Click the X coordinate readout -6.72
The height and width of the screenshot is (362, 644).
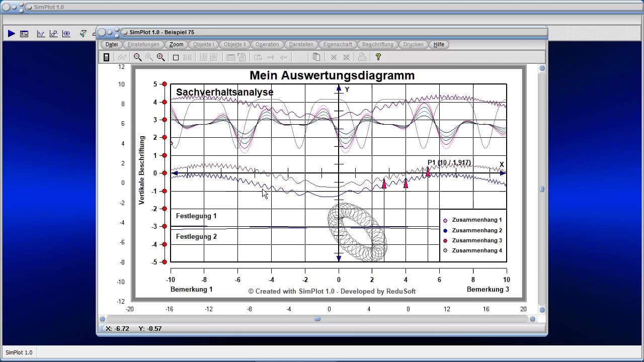pos(117,328)
